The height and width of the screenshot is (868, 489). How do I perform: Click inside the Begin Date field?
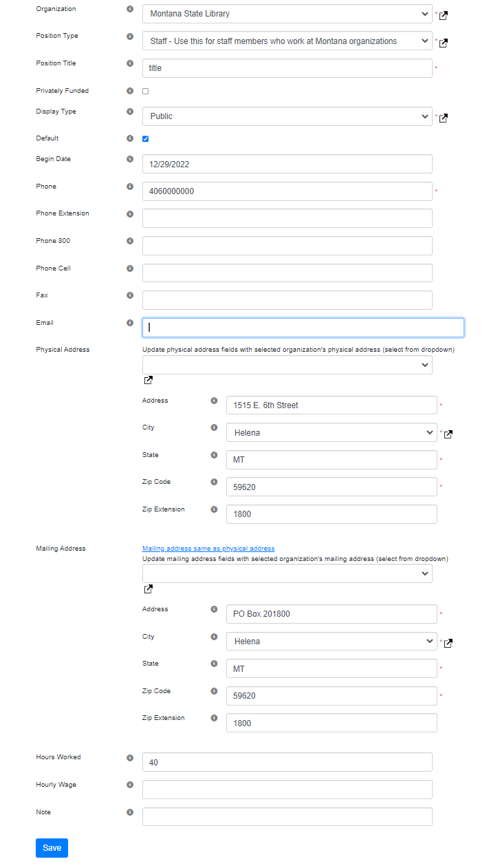[287, 164]
